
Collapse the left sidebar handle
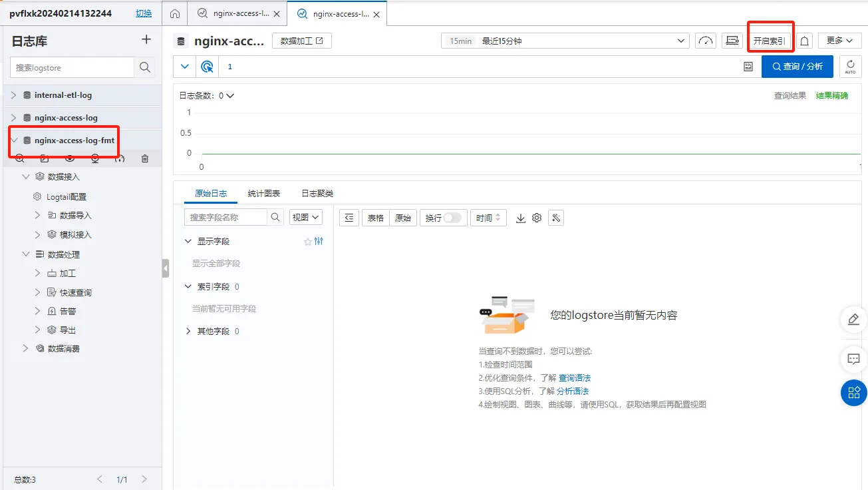click(166, 268)
